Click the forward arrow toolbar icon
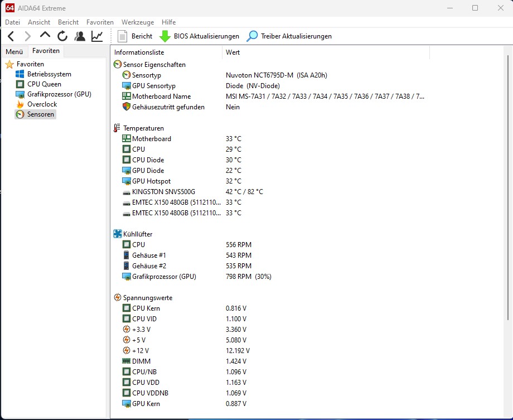 (x=28, y=36)
